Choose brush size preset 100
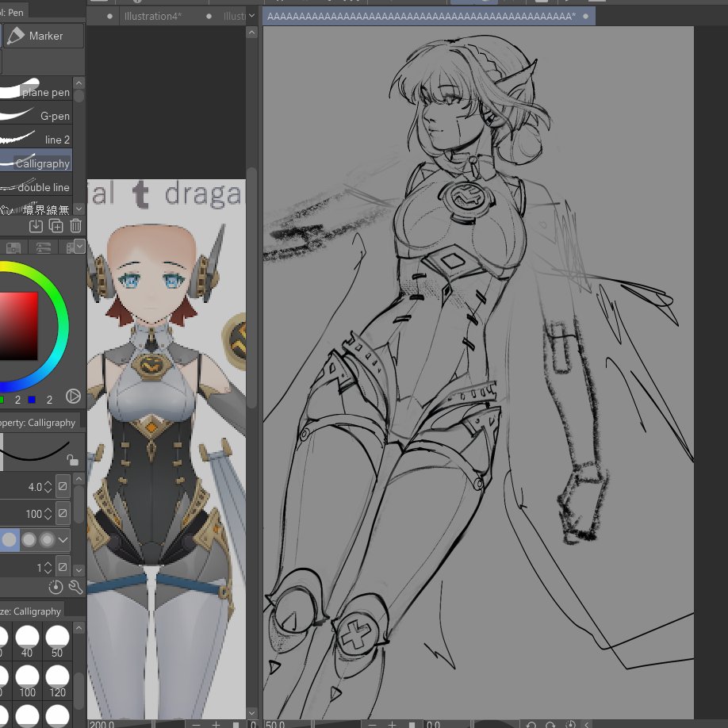Screen dimensions: 728x728 pos(27,681)
